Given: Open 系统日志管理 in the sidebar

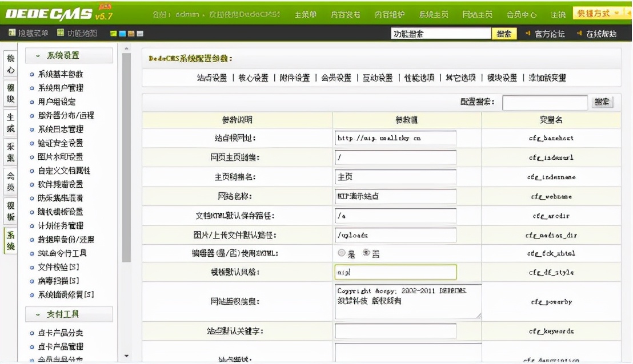Looking at the screenshot, I should coord(60,129).
